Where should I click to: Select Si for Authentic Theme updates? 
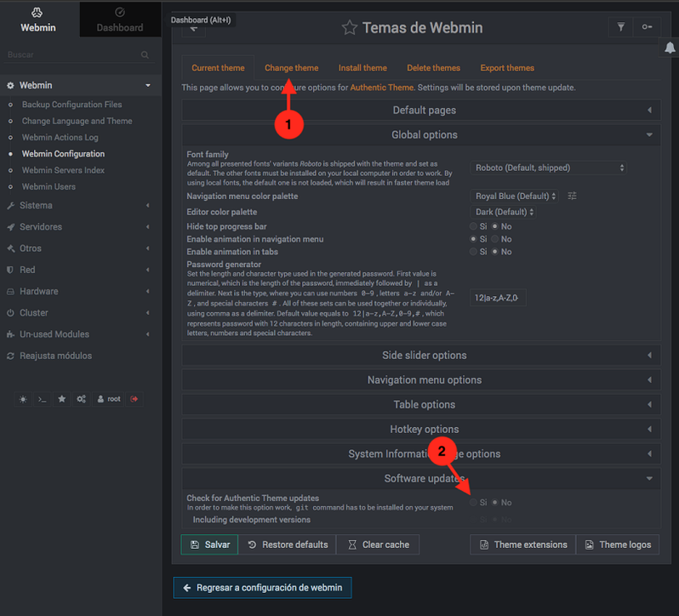(473, 502)
